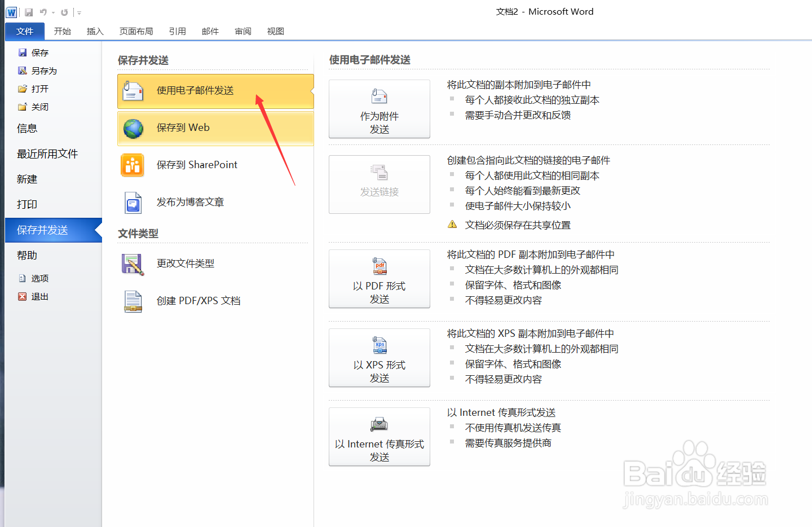Click text 需要传真服务提供商
The height and width of the screenshot is (527, 812).
click(508, 443)
